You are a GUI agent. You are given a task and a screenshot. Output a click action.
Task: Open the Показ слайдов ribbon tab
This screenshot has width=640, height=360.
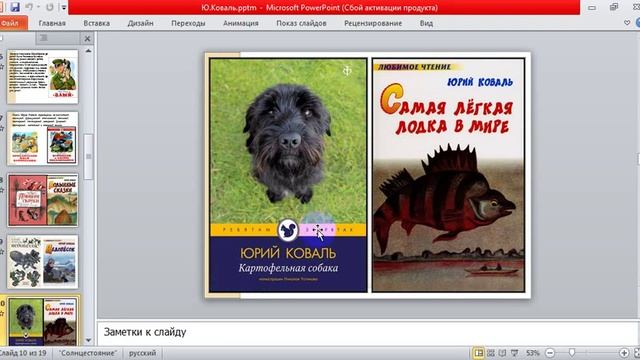coord(301,23)
